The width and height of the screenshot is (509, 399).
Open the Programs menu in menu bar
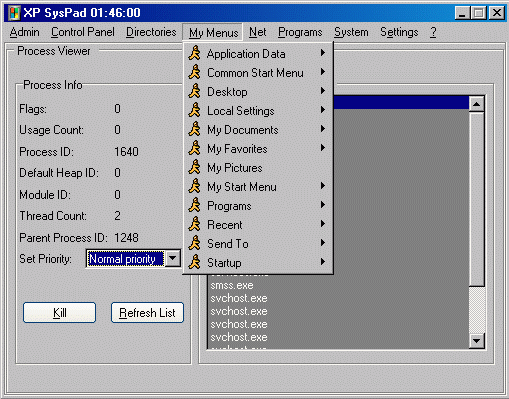point(300,32)
